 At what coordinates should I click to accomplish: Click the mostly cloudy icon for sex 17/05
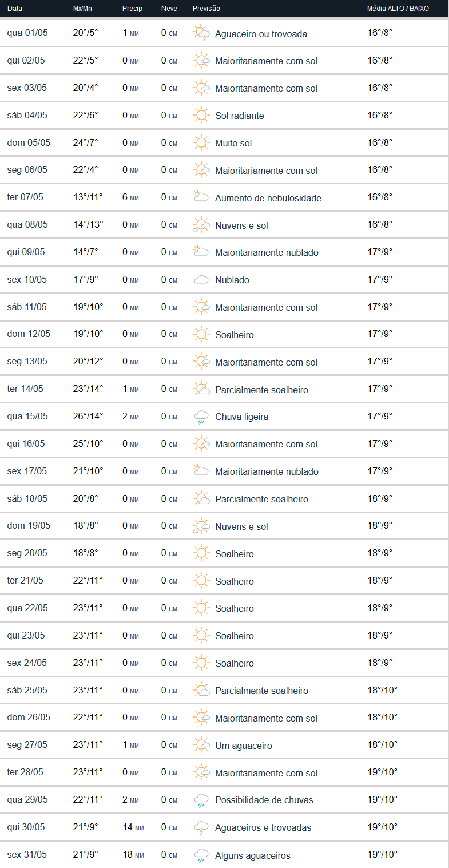[201, 471]
